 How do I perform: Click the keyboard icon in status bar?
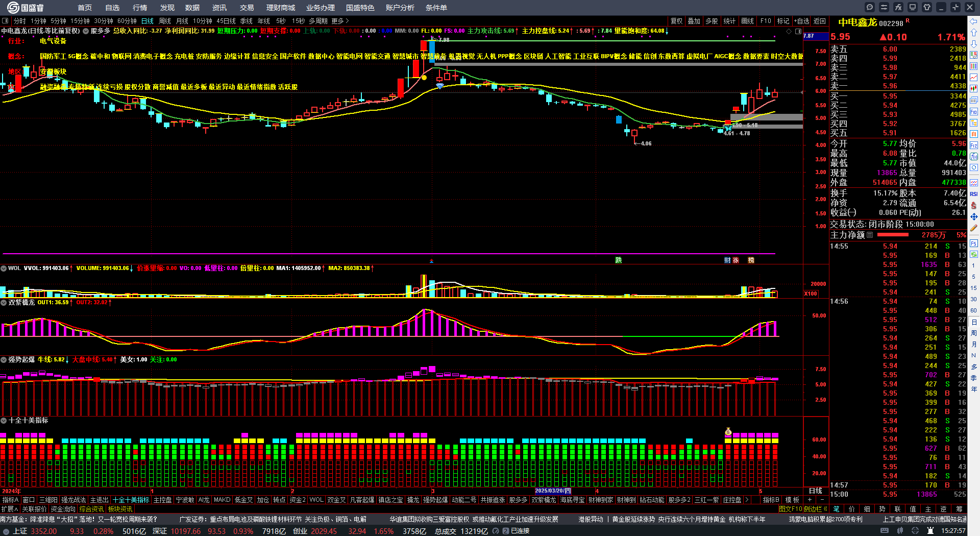tap(885, 531)
